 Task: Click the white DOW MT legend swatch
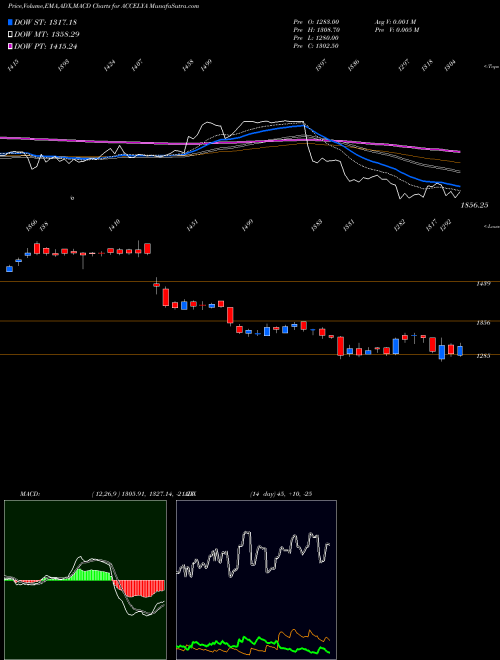click(10, 34)
